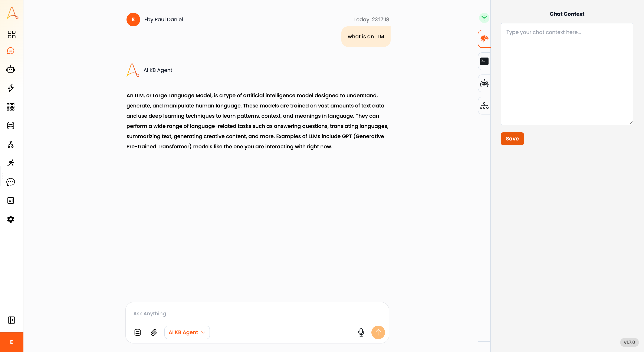644x352 pixels.
Task: Open the database icon in left sidebar
Action: [10, 125]
